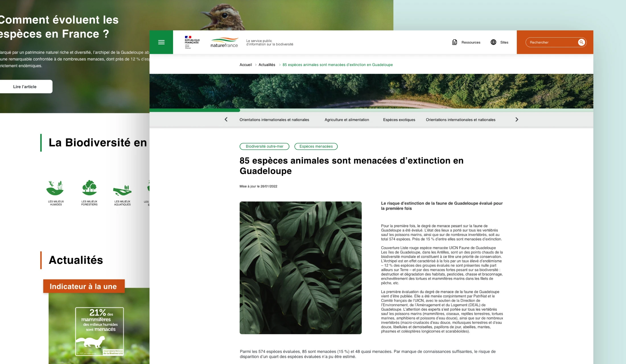
Task: Click the naturefrance logo
Action: point(225,42)
